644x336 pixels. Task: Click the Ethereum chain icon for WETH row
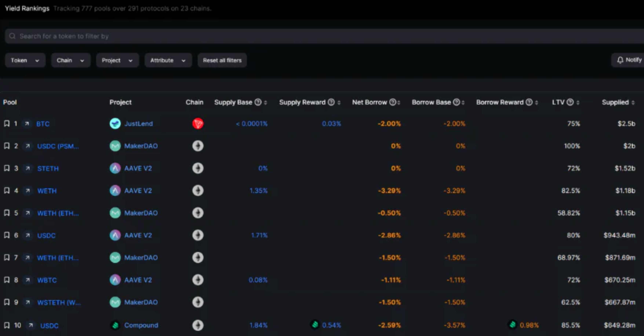(198, 191)
